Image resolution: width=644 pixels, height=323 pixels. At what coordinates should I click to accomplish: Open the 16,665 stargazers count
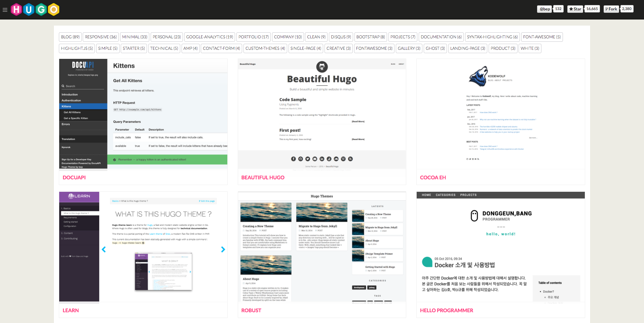[x=592, y=9]
